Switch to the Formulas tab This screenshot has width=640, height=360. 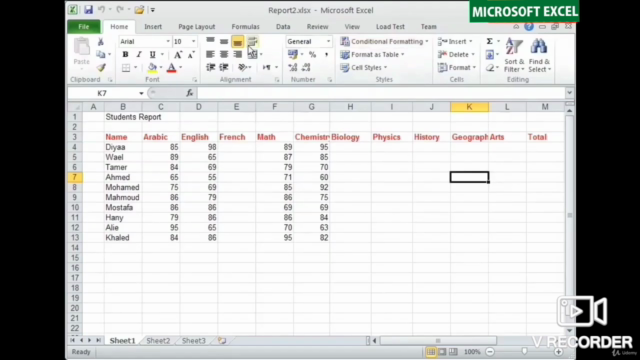(245, 27)
